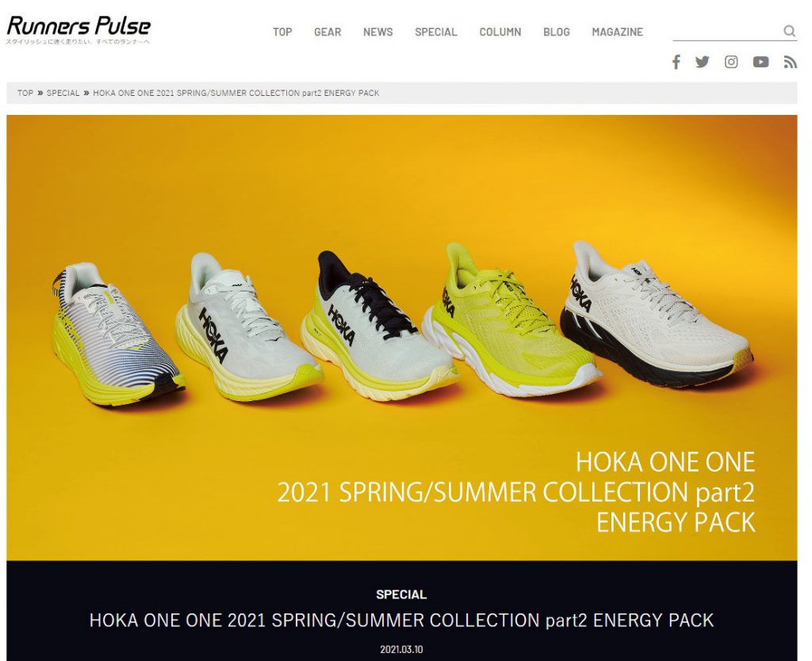The height and width of the screenshot is (661, 812).
Task: Click the HOKA shoes hero banner image
Action: pos(401,337)
